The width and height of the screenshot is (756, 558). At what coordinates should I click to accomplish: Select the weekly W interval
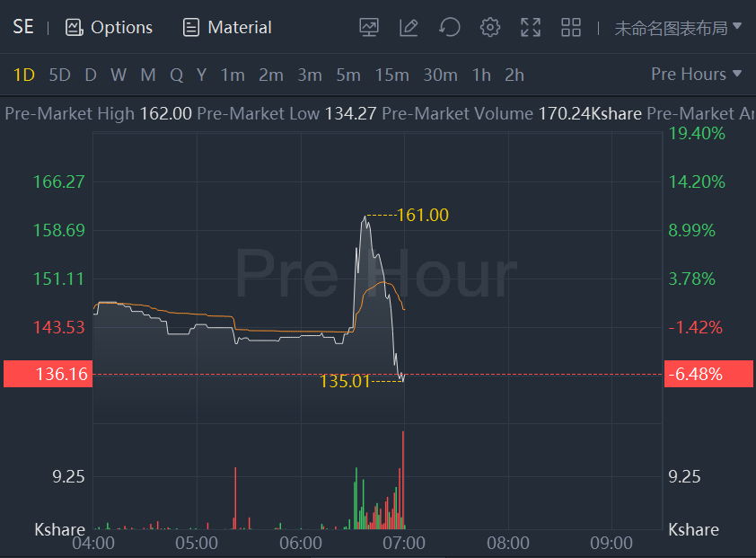(x=119, y=75)
